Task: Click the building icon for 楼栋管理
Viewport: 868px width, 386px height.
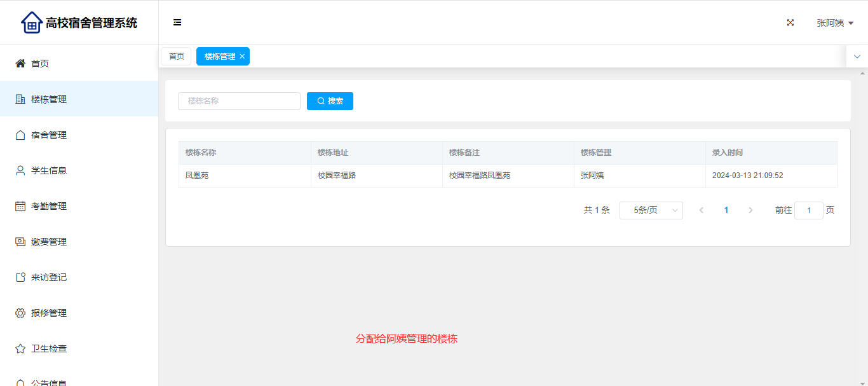Action: coord(20,99)
